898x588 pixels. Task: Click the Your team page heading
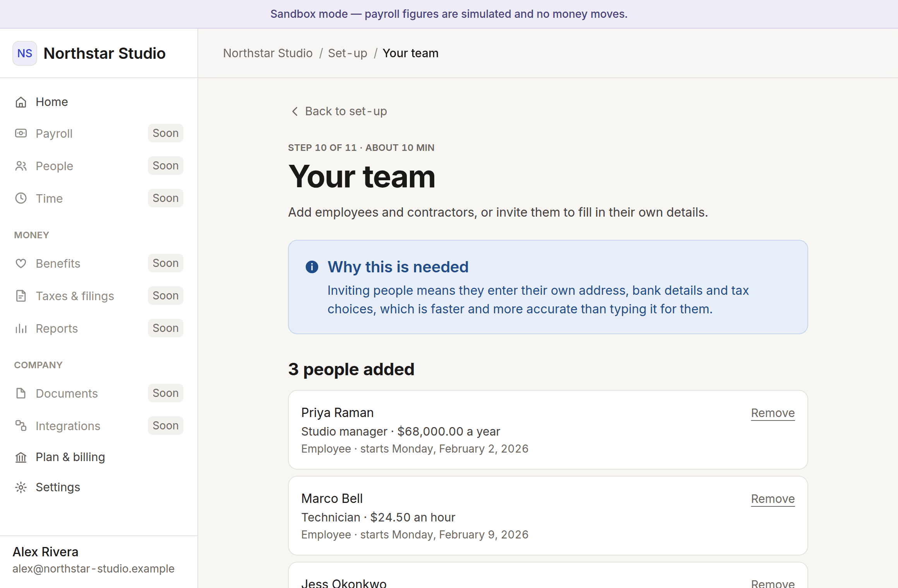point(362,176)
